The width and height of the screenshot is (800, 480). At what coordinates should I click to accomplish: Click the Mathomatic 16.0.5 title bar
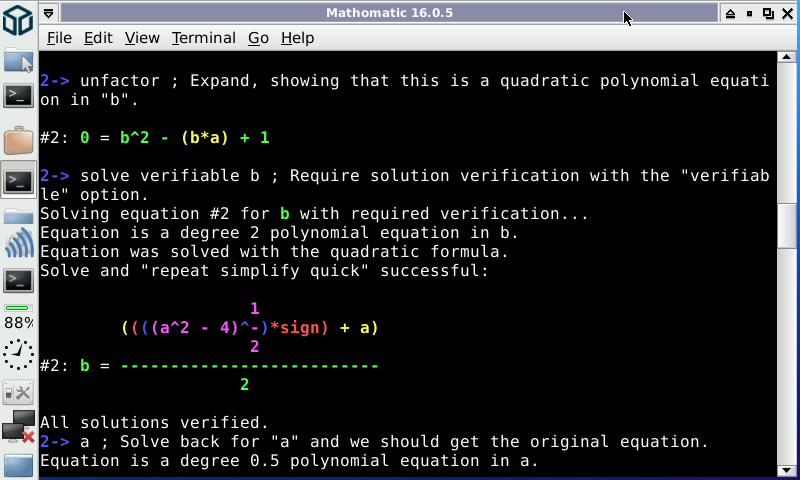[x=389, y=13]
